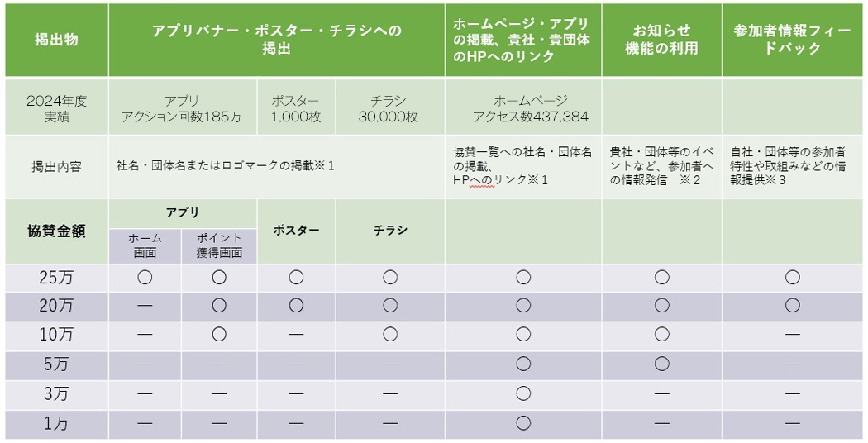The width and height of the screenshot is (868, 443).
Task: Select the 社名・団体名またはロゴマークの掲載 cell
Action: [276, 166]
